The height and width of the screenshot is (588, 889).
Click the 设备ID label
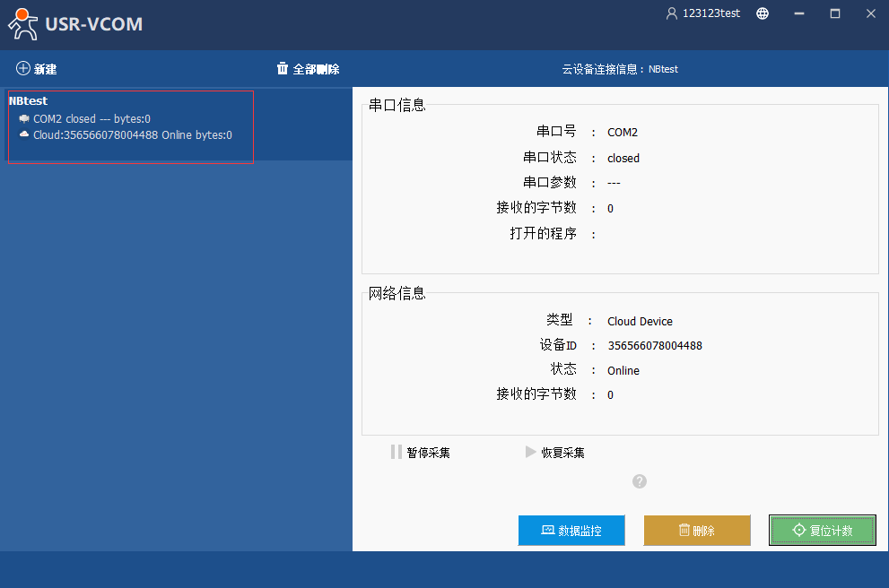(x=558, y=345)
